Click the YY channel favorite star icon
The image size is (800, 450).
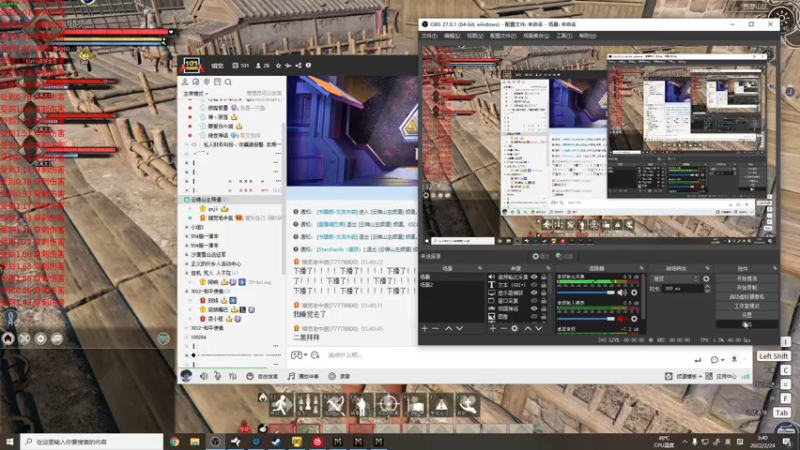tap(278, 65)
